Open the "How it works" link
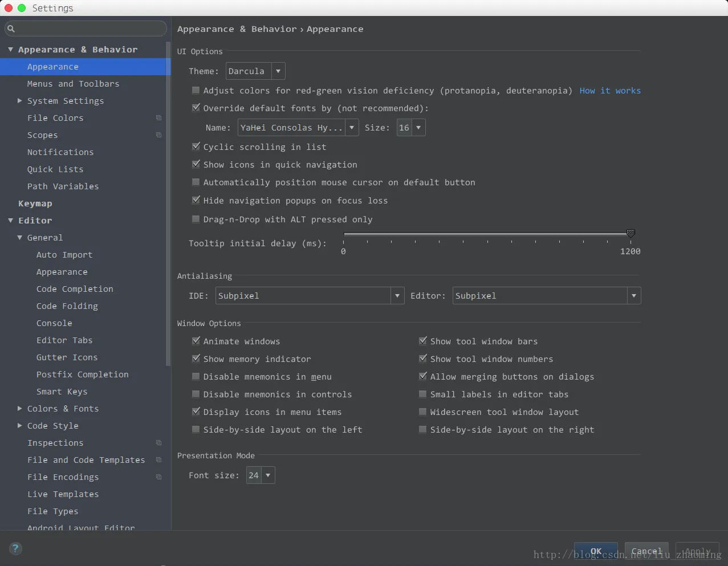The width and height of the screenshot is (728, 566). point(610,91)
